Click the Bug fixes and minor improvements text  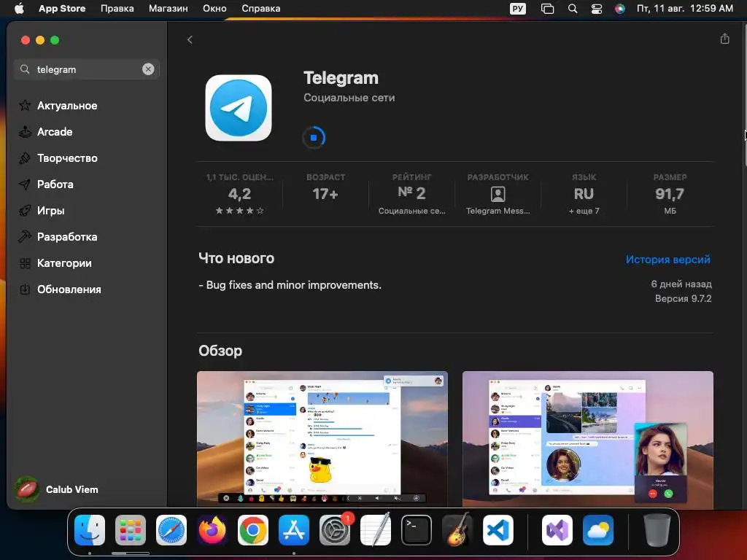pyautogui.click(x=290, y=285)
